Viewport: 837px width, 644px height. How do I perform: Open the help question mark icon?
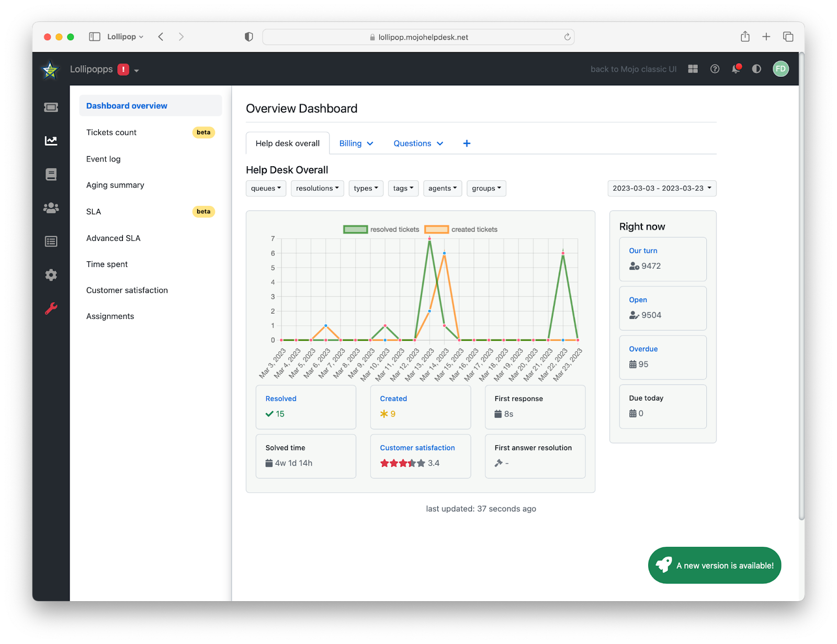[x=715, y=69]
